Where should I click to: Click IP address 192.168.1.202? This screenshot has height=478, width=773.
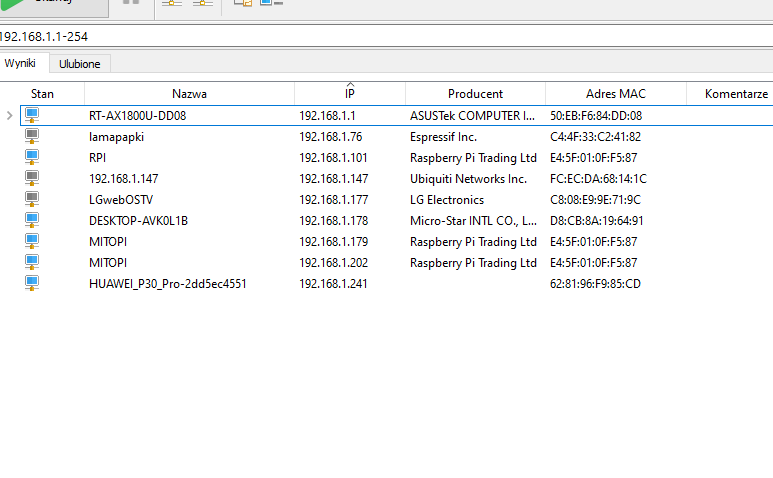tap(334, 263)
